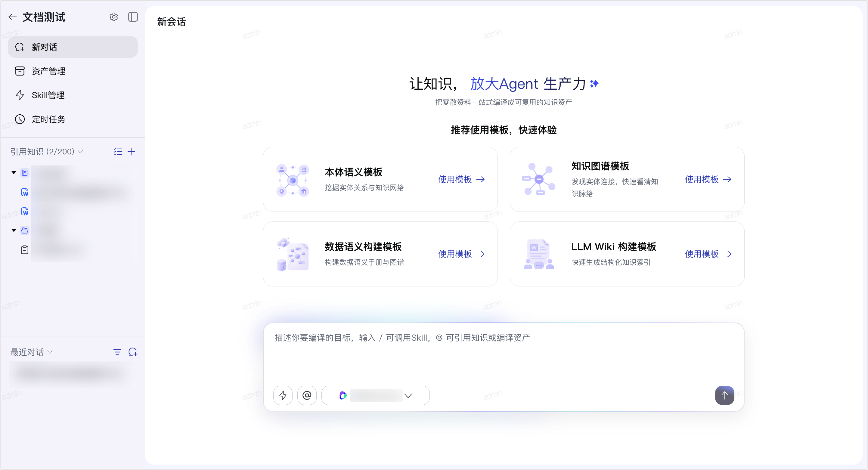This screenshot has height=470, width=868.
Task: Use the 数据语义构建模板 template
Action: pyautogui.click(x=461, y=254)
